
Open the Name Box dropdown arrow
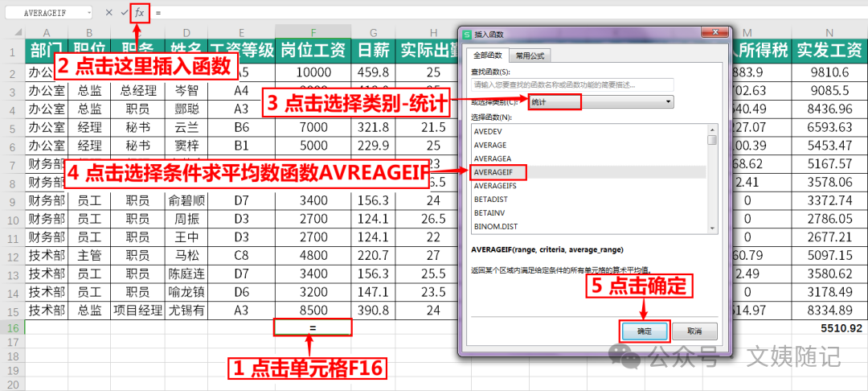pyautogui.click(x=89, y=12)
